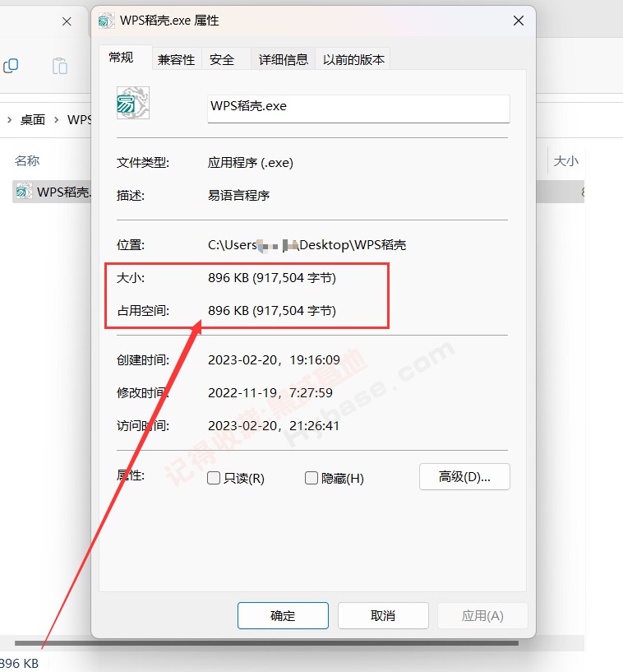Cancel the dialog with 取消
This screenshot has width=623, height=672.
(x=383, y=615)
